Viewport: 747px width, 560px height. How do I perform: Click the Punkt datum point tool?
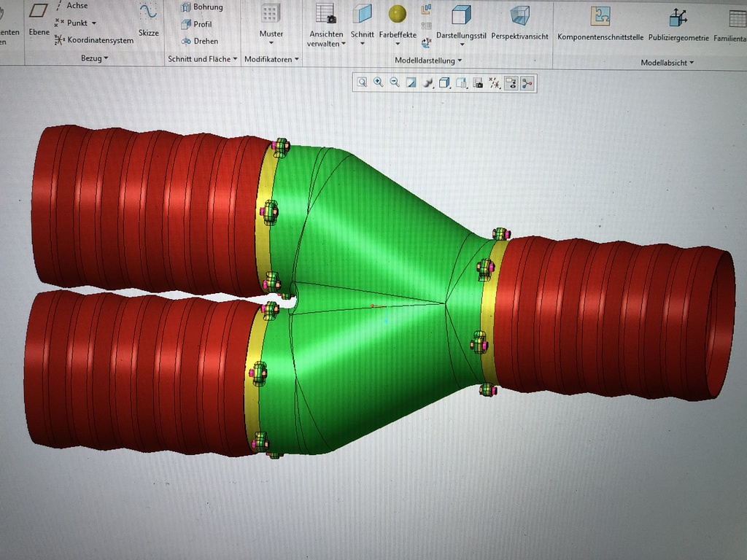coord(71,23)
